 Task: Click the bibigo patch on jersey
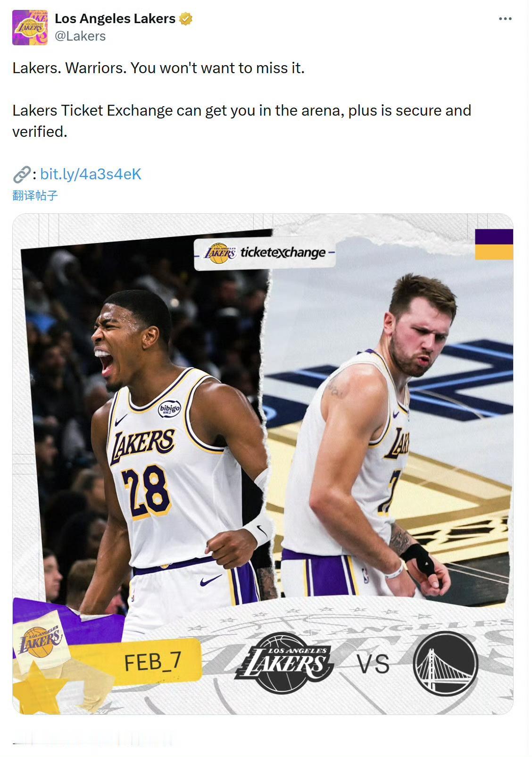point(169,408)
